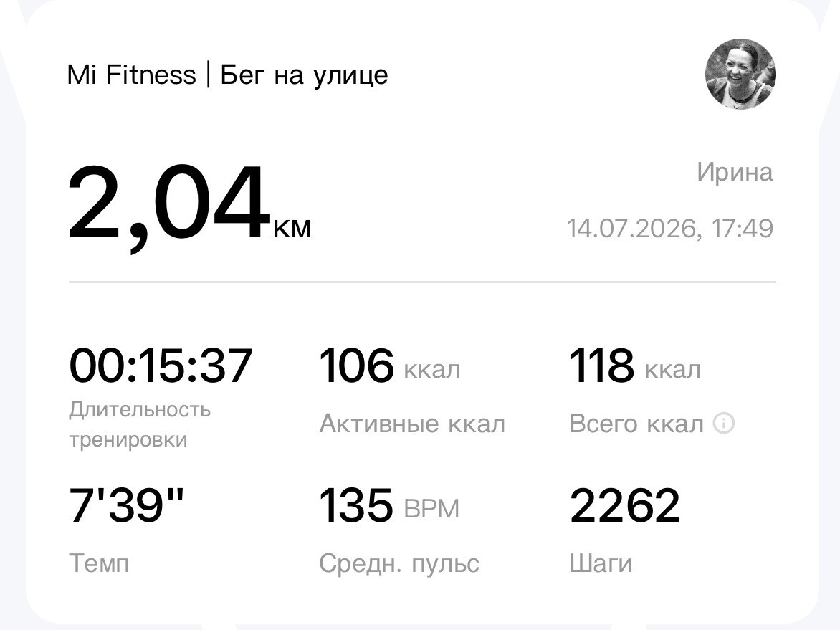Click the Длительность тренировки label
The width and height of the screenshot is (840, 630).
point(140,424)
